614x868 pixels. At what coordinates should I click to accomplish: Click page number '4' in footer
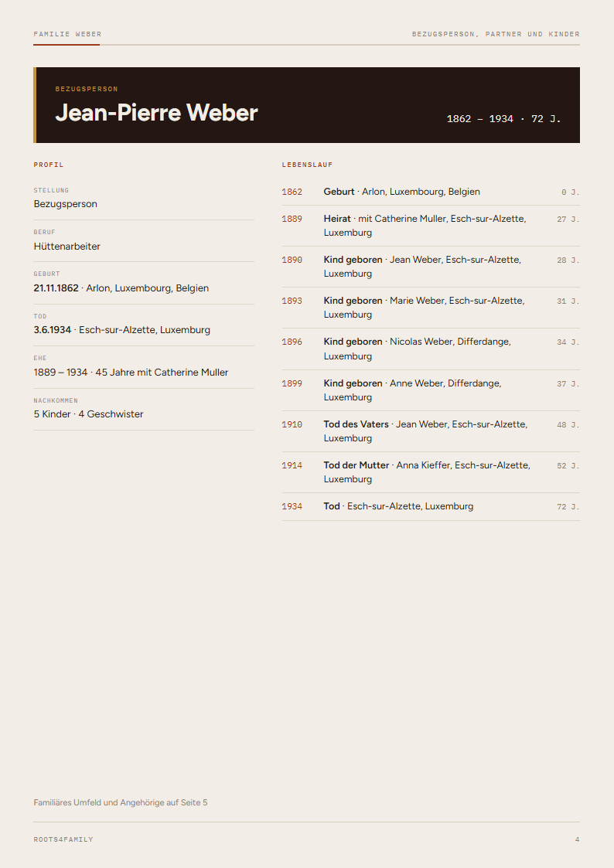tap(577, 839)
